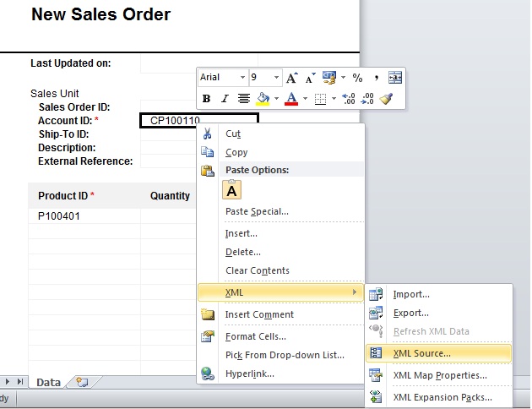The image size is (532, 409).
Task: Click the XML Source icon
Action: [376, 353]
